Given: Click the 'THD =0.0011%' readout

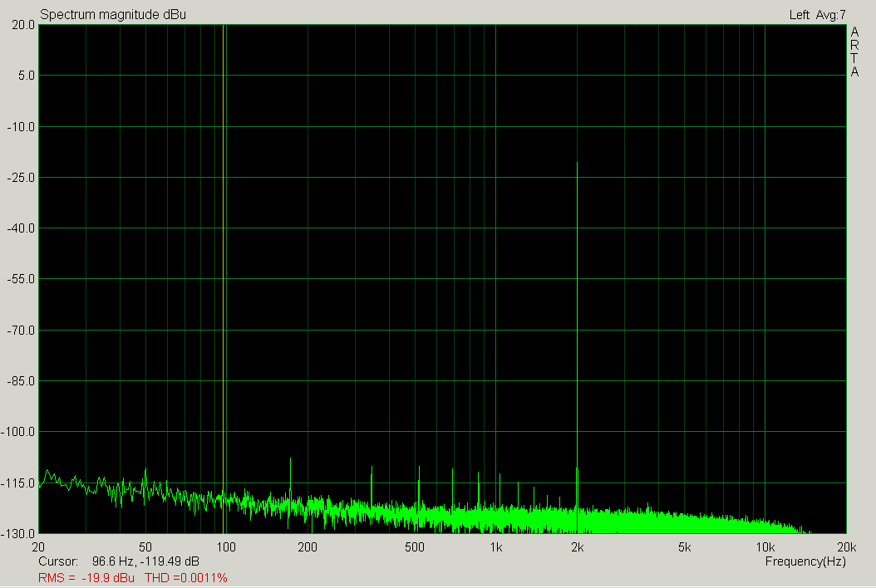Looking at the screenshot, I should tap(186, 578).
